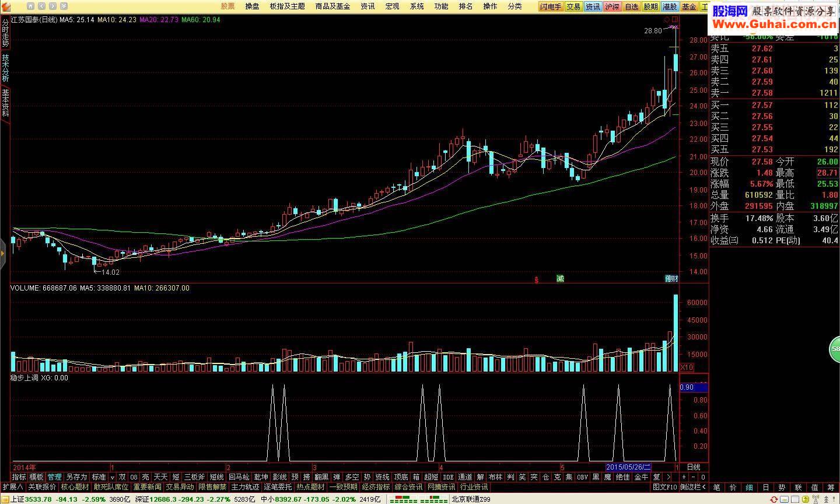This screenshot has height=504, width=840.
Task: Click the 0 reset button beside zoom controls
Action: [x=703, y=477]
